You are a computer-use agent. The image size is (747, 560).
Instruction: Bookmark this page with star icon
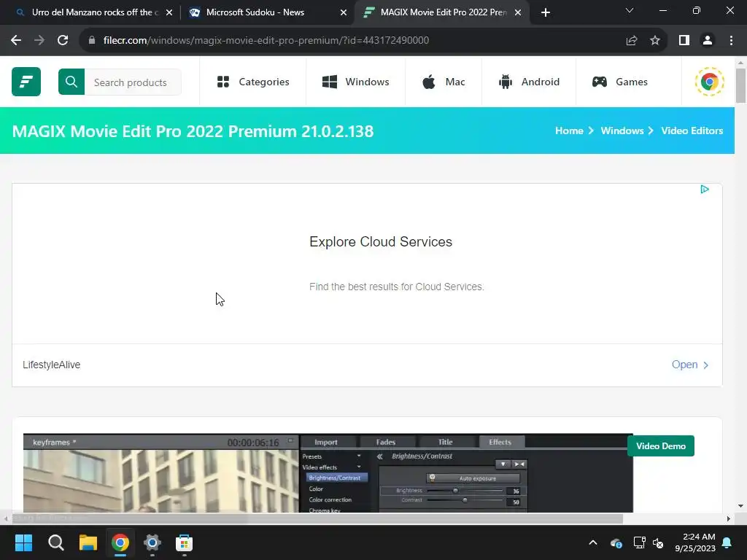coord(655,41)
